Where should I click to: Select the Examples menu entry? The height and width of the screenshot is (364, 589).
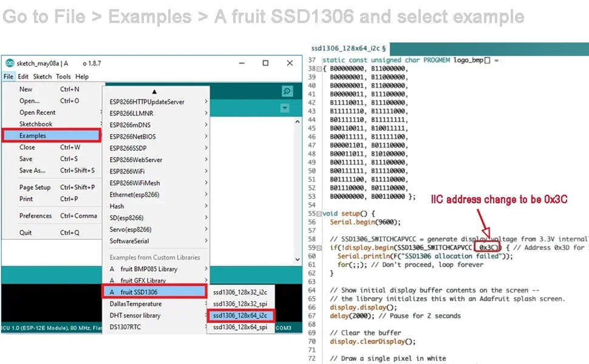click(52, 135)
